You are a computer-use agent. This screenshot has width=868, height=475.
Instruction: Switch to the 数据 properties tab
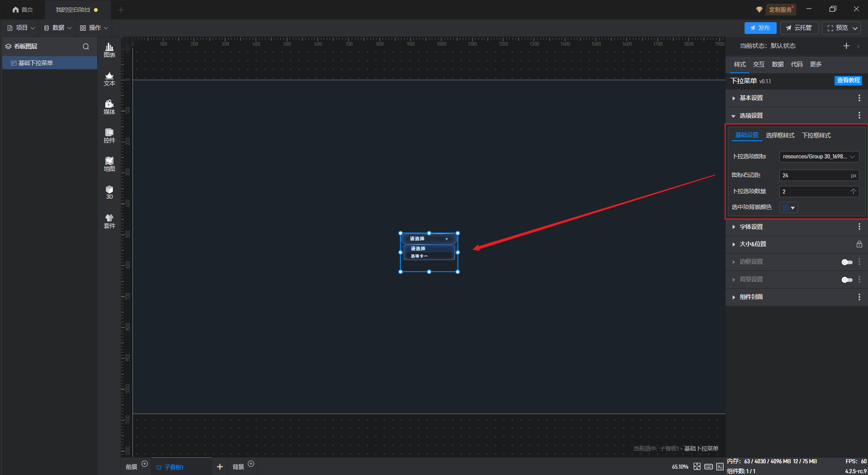coord(778,64)
